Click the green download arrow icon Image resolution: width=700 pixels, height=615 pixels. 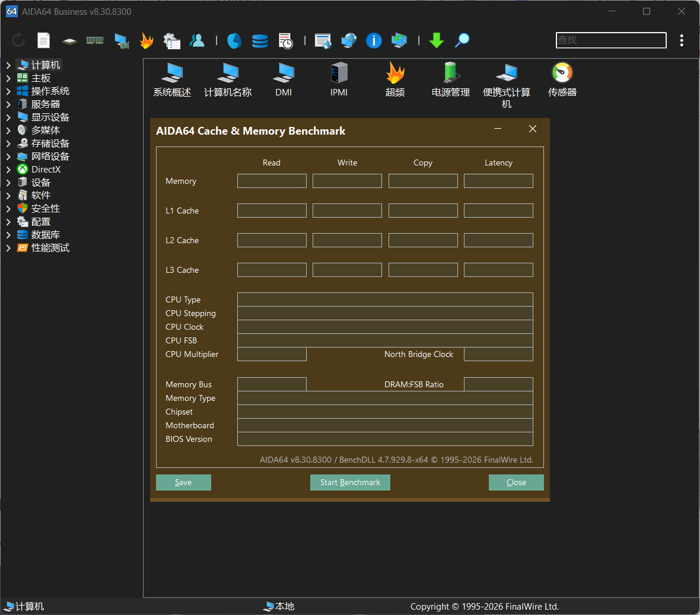pyautogui.click(x=436, y=40)
